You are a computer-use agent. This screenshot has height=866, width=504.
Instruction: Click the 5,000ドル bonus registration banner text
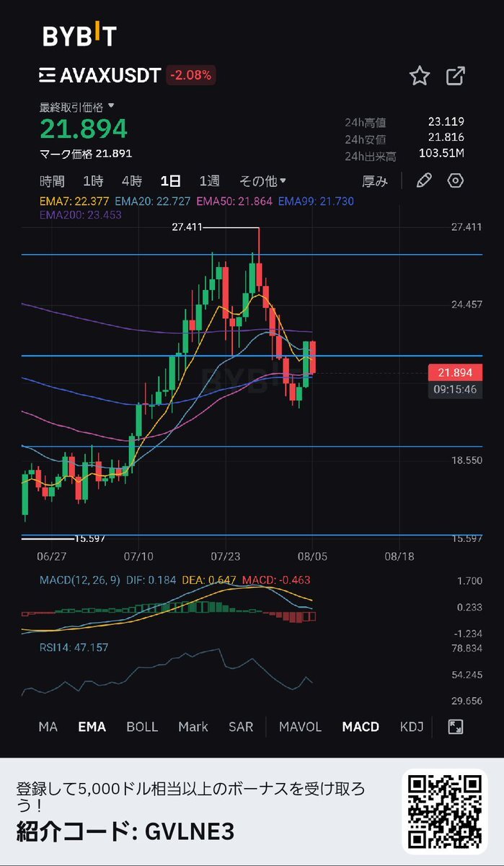tap(190, 797)
